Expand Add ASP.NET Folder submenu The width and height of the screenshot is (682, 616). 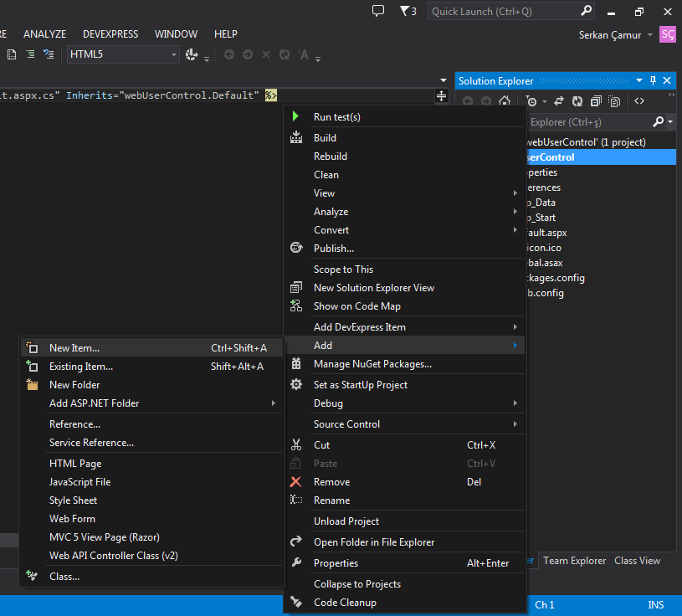tap(151, 403)
